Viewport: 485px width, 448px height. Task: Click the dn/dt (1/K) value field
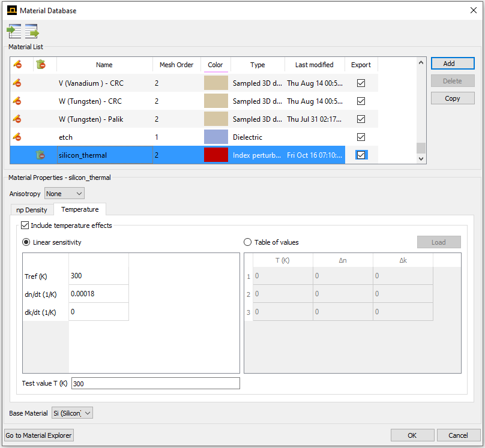(98, 294)
